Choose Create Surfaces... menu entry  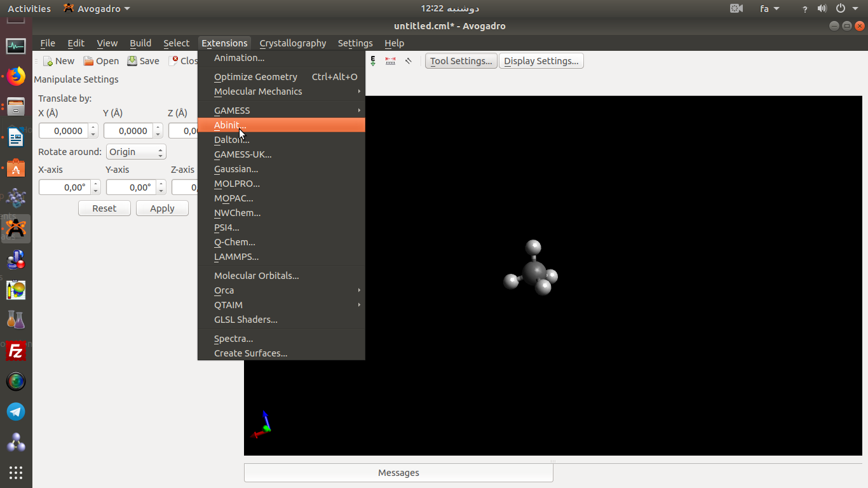point(281,353)
